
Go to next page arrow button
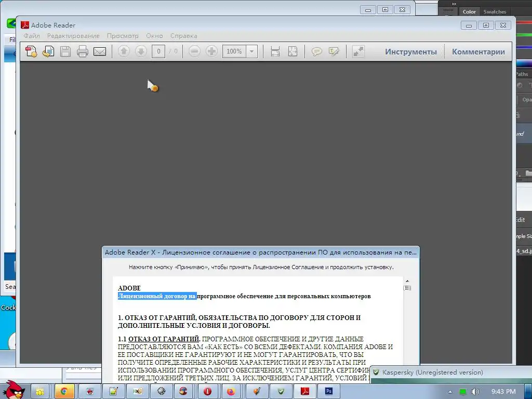click(x=141, y=51)
